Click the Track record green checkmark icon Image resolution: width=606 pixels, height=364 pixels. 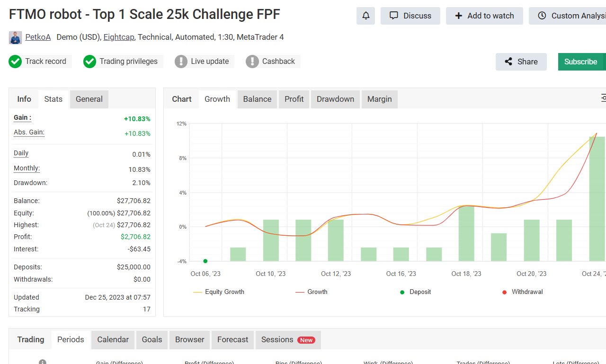(15, 62)
